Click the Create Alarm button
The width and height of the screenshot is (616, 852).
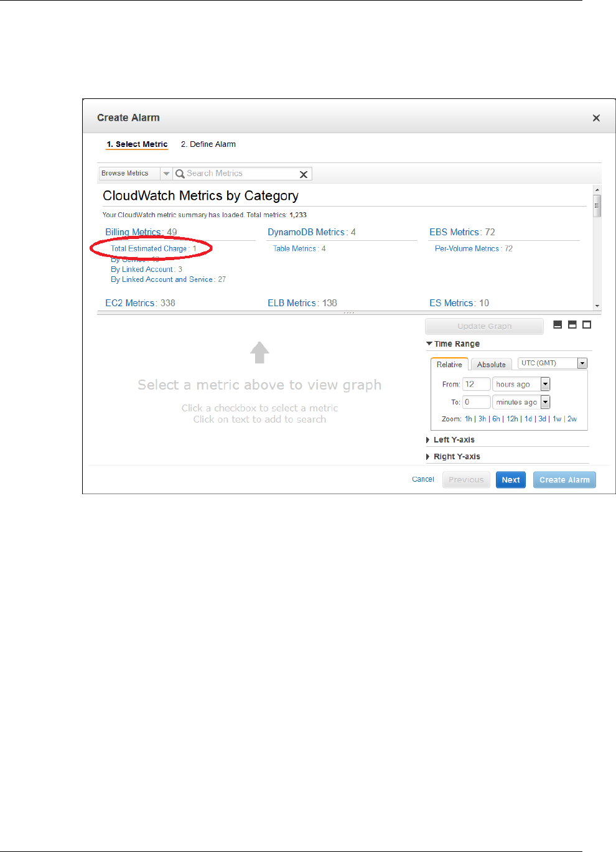click(x=564, y=480)
